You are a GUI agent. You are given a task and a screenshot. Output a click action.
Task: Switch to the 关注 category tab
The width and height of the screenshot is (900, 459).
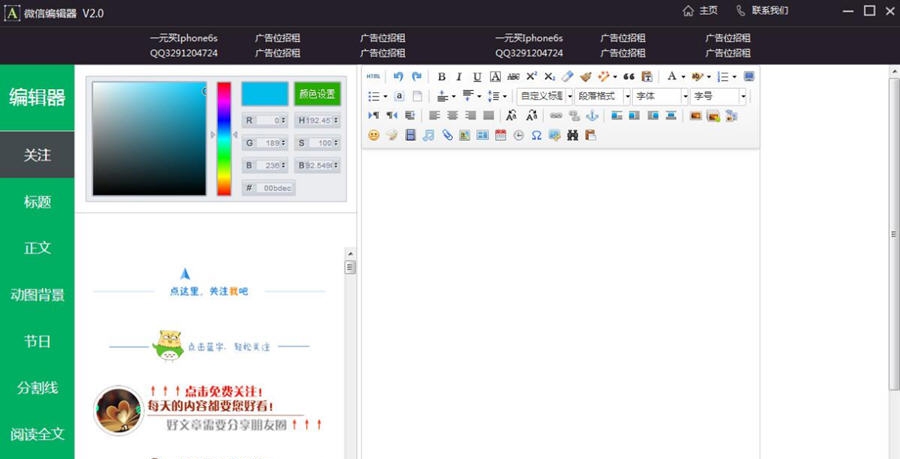[x=37, y=155]
